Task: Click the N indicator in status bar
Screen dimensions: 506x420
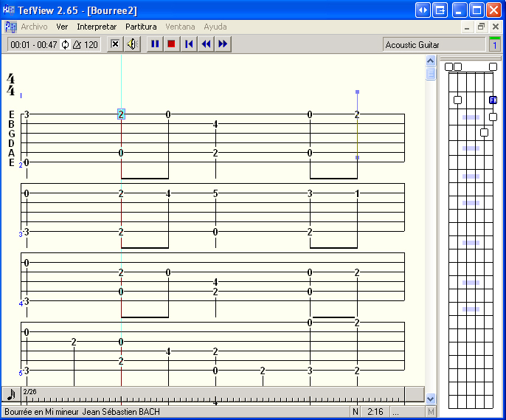Action: click(x=356, y=412)
